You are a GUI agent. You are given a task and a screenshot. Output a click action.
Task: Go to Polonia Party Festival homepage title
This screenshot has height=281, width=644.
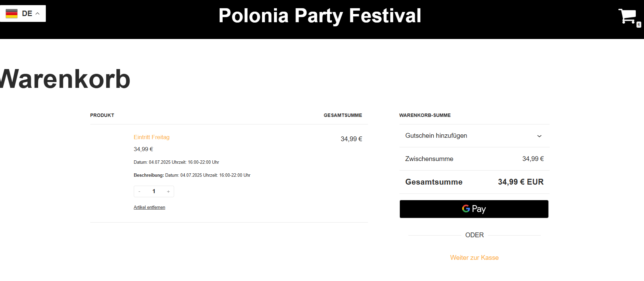pos(320,16)
